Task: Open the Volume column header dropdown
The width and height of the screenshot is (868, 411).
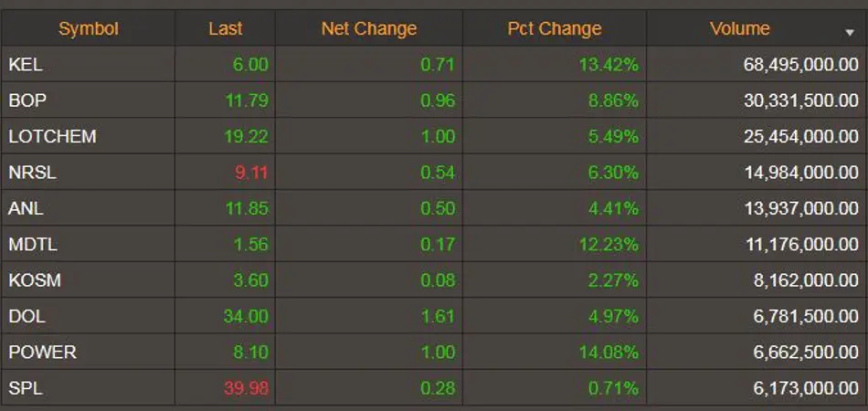Action: point(740,29)
